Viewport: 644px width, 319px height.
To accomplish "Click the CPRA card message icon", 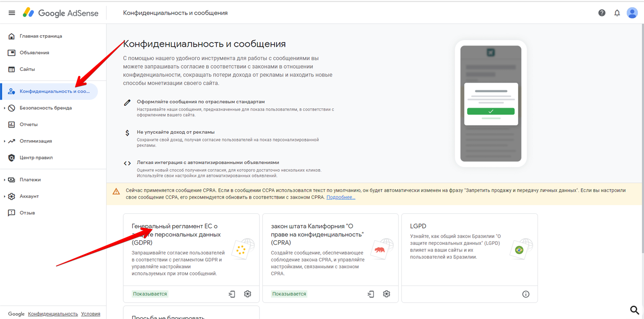I will (371, 294).
